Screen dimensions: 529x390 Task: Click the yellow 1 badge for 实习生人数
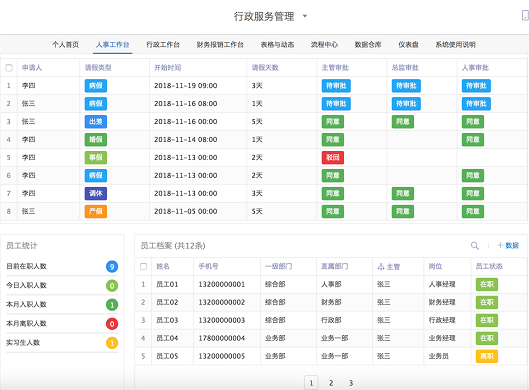pos(112,343)
